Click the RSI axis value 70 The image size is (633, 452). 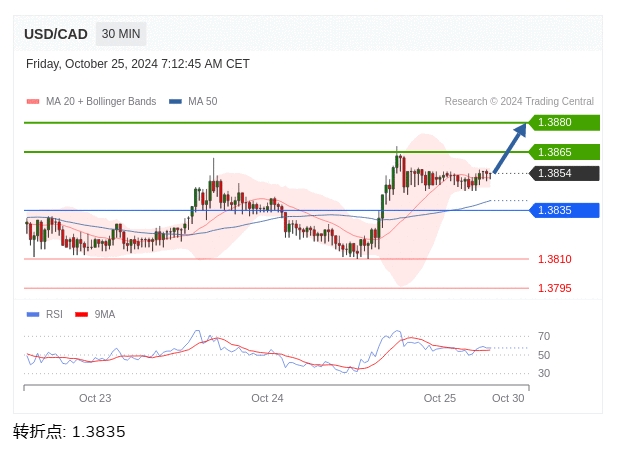pos(544,336)
